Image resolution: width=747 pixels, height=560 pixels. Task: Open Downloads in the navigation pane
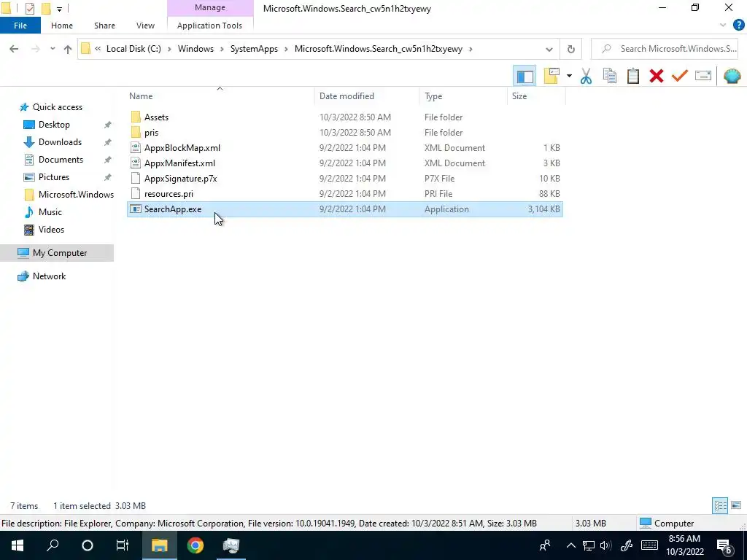60,142
